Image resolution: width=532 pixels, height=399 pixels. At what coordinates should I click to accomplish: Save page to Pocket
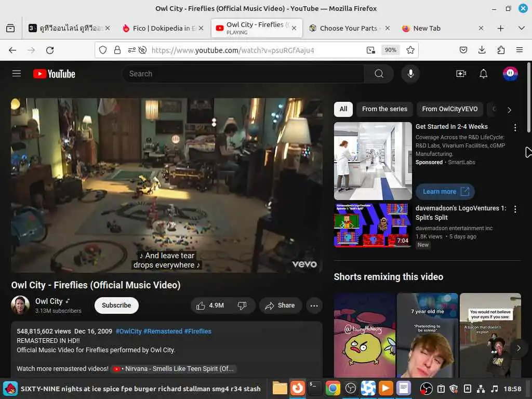point(463,50)
